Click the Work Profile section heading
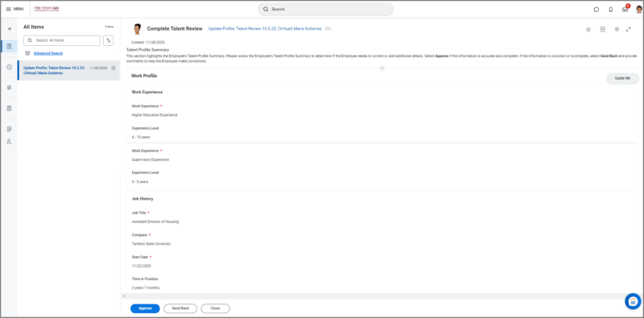This screenshot has height=318, width=644. tap(144, 76)
